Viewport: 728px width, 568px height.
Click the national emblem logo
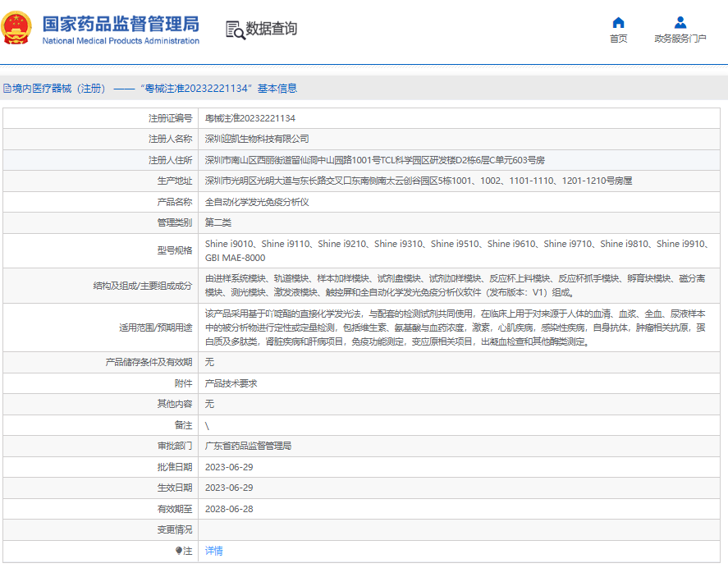pos(16,28)
